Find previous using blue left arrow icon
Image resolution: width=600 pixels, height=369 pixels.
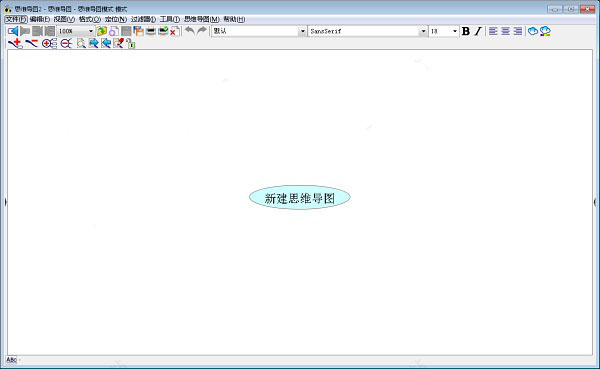coord(106,43)
